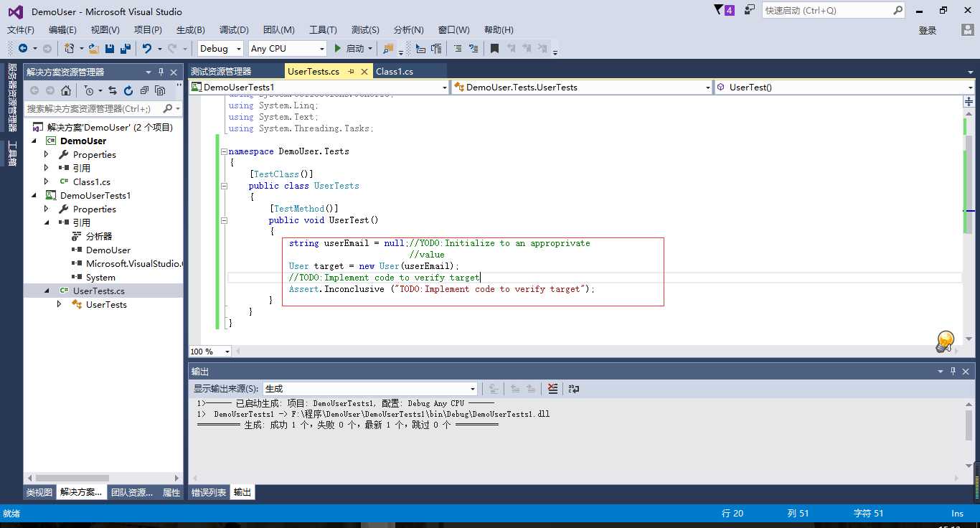Toggle pin on Solution Explorer panel
980x528 pixels.
161,72
